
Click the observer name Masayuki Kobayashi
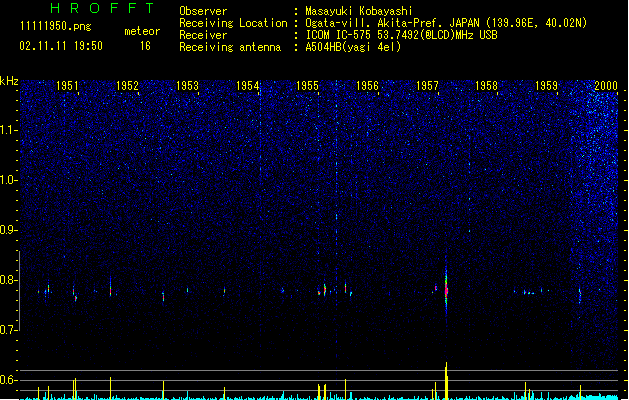[x=359, y=11]
